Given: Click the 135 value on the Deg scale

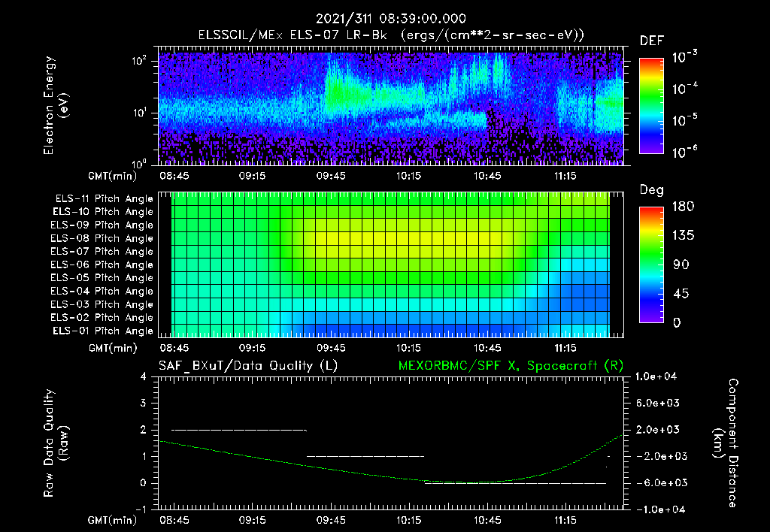Looking at the screenshot, I should pos(683,236).
